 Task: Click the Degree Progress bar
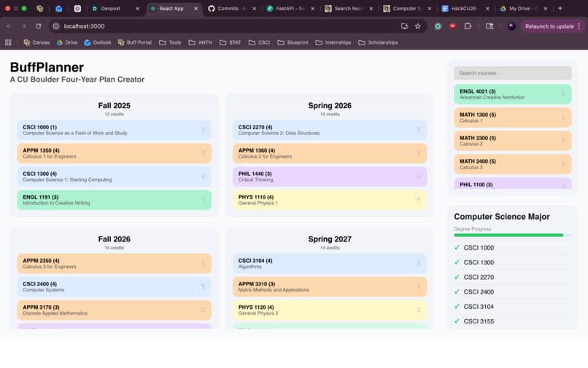point(512,235)
